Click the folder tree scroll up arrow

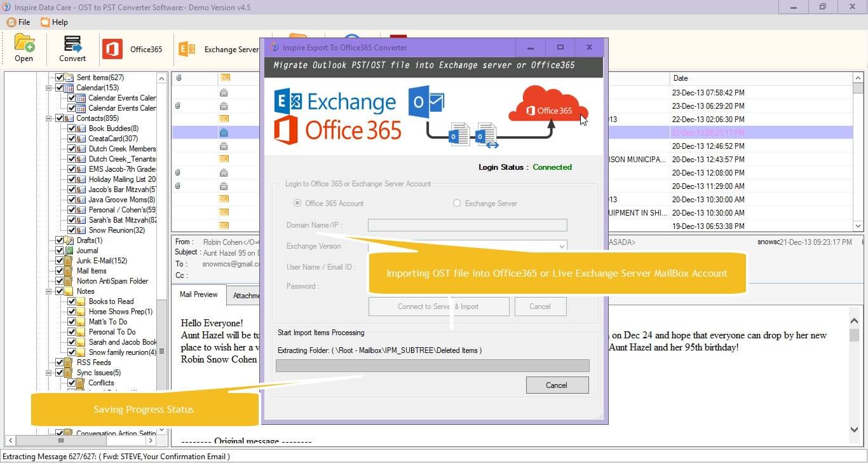(x=161, y=78)
